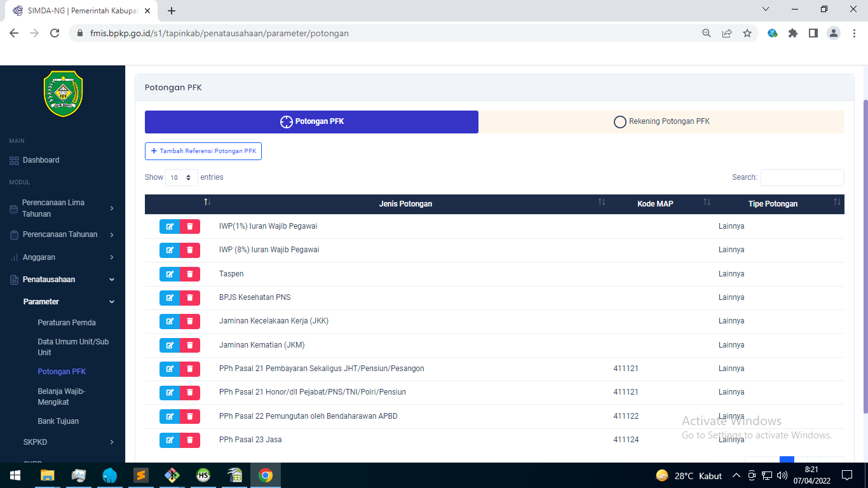This screenshot has width=868, height=488.
Task: Open Chrome zoom magnifier icon in address bar
Action: tap(707, 33)
